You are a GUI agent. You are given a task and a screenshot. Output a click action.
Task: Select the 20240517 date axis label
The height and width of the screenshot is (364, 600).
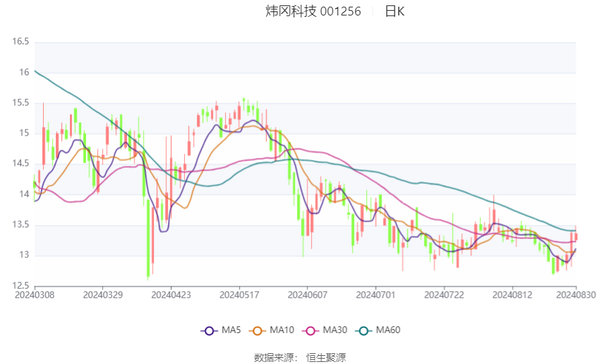[x=239, y=295]
